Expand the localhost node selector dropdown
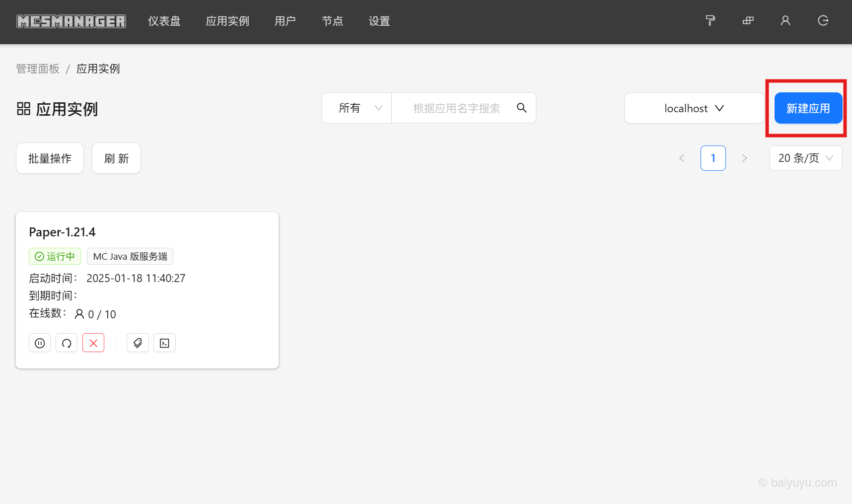Image resolution: width=852 pixels, height=504 pixels. pos(694,108)
